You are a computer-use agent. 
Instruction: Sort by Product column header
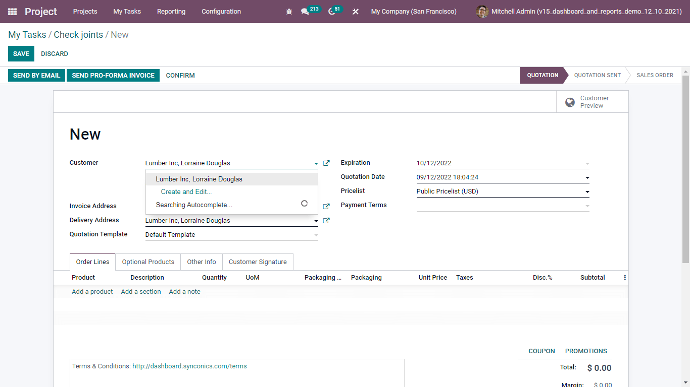(x=83, y=277)
